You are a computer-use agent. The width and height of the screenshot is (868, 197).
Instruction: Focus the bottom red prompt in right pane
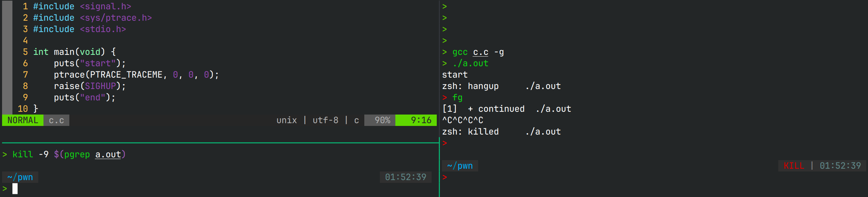445,177
